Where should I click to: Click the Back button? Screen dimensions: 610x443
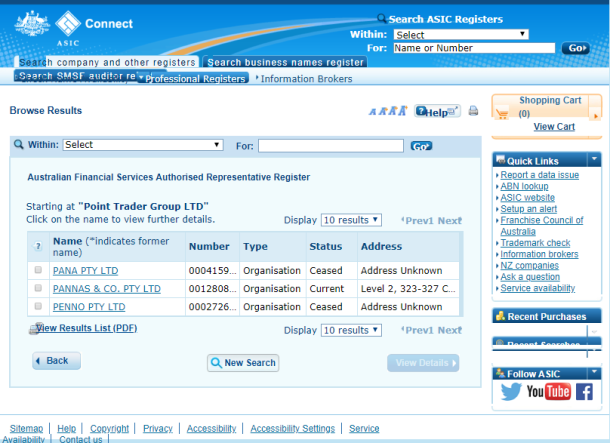56,361
